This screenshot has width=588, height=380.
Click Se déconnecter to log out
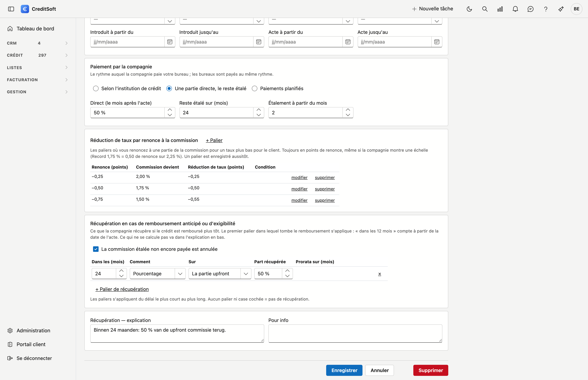30,358
